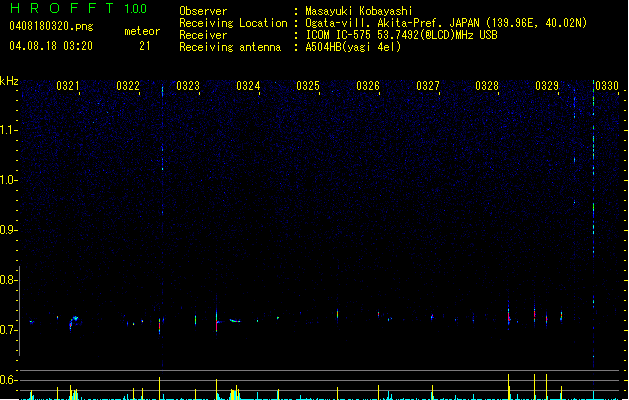Click the 0322 time marker
The image size is (629, 400).
click(x=128, y=86)
